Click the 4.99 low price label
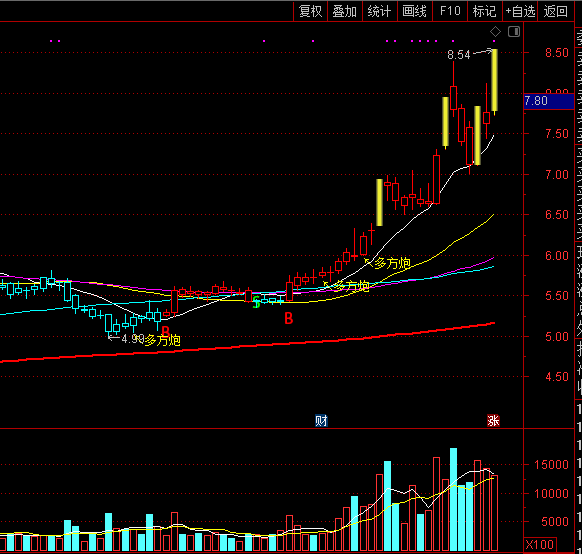Screen dimensions: 582x554 (132, 338)
